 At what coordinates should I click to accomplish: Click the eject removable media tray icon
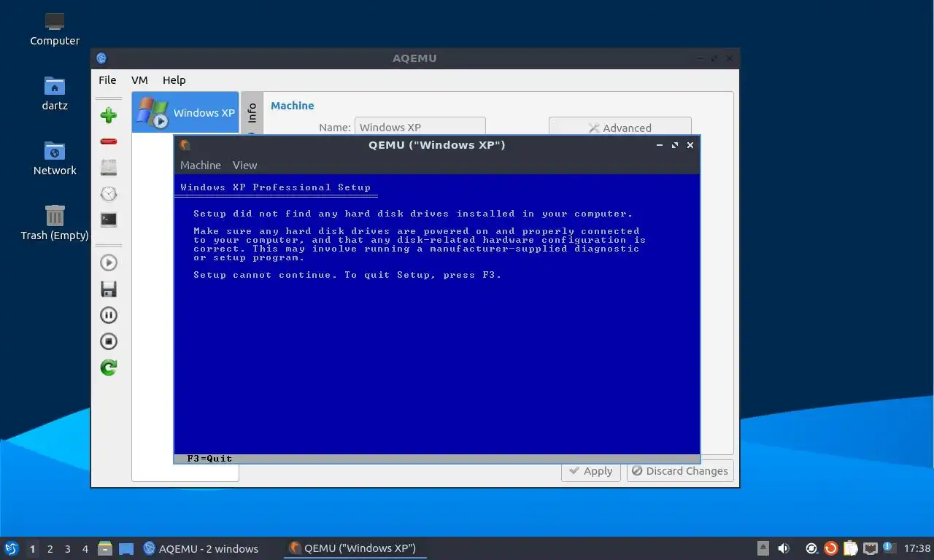763,548
